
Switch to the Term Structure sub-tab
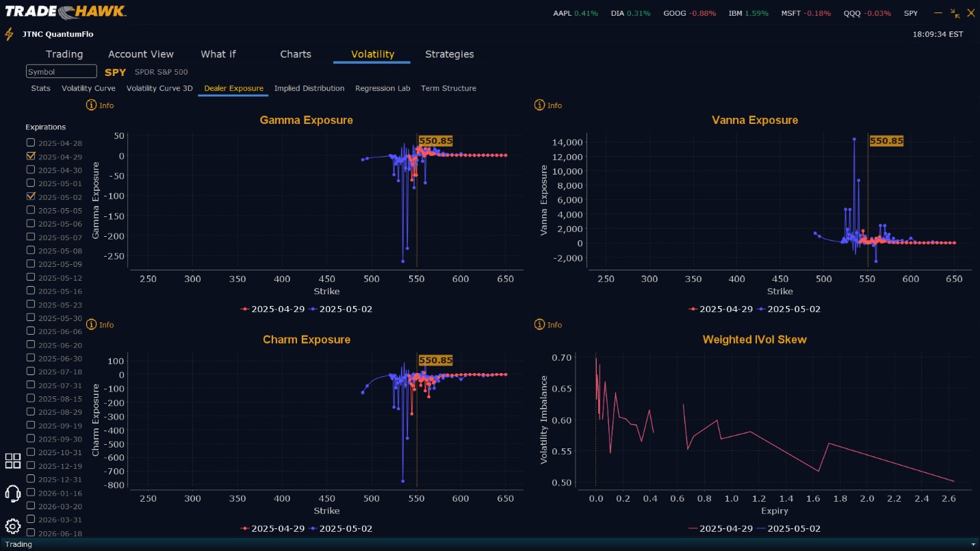448,88
